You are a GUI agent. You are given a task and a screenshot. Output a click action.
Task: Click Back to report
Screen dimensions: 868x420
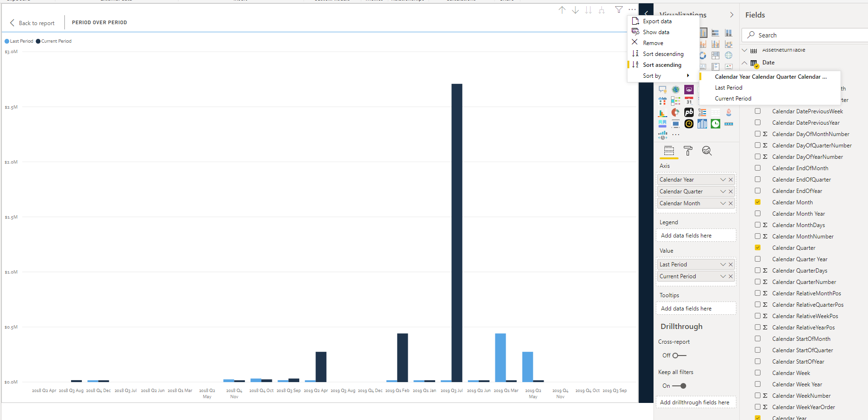tap(32, 23)
